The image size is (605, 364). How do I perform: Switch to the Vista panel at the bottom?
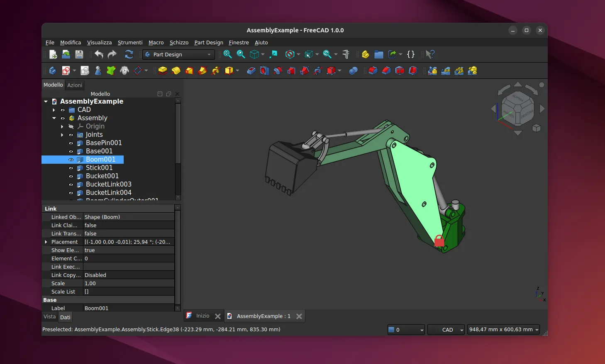[x=49, y=317]
